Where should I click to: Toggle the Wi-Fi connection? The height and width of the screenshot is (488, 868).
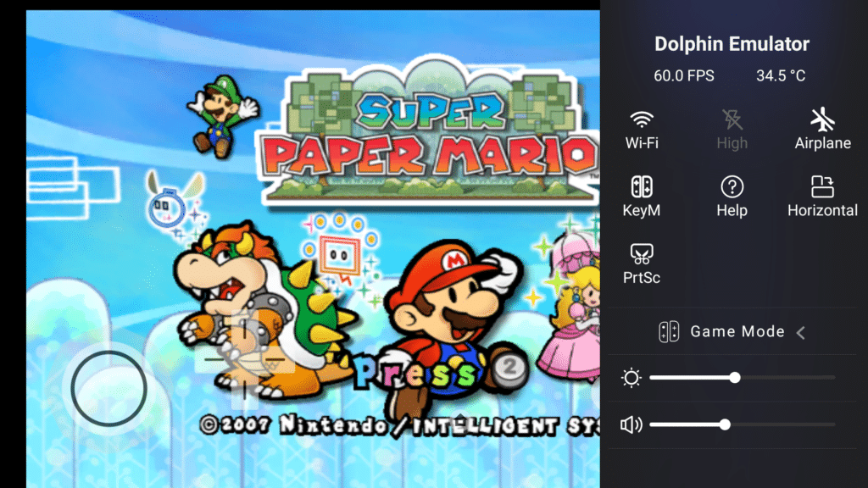pos(642,119)
